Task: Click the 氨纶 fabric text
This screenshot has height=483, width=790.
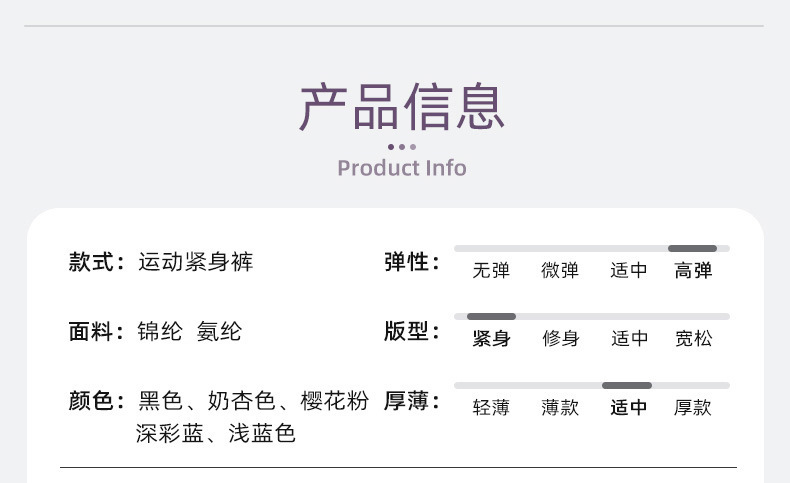Action: click(219, 331)
